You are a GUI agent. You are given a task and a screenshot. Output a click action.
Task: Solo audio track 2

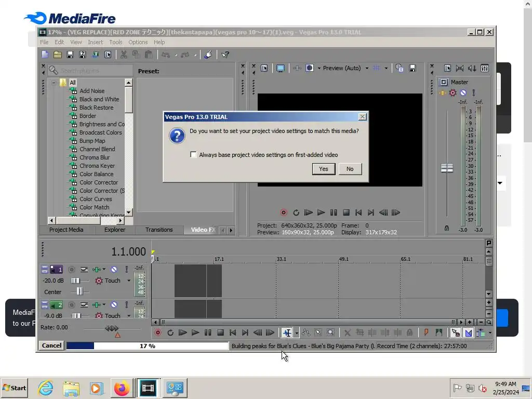coord(127,304)
